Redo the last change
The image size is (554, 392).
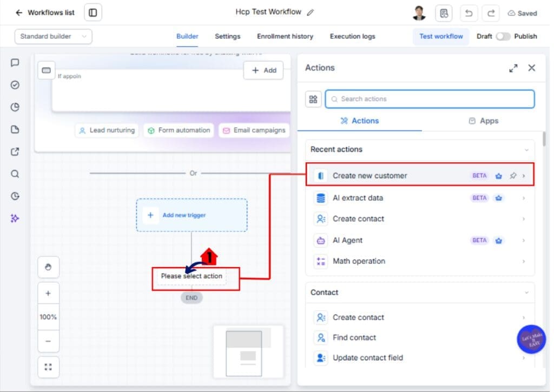[x=491, y=14]
